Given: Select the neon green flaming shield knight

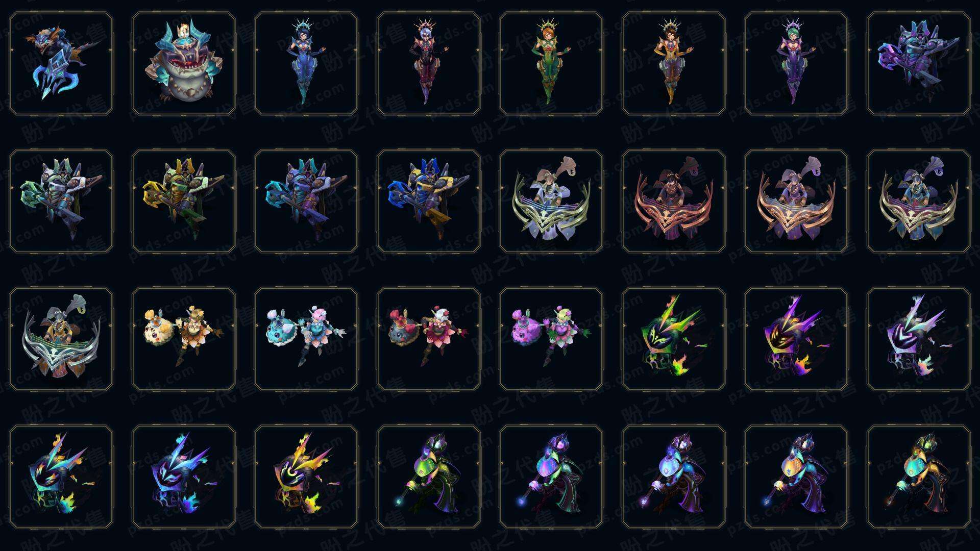Looking at the screenshot, I should (674, 339).
